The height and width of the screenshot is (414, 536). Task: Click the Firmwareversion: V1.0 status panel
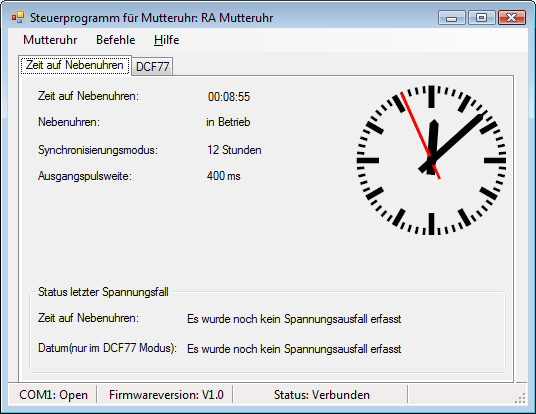(x=166, y=395)
